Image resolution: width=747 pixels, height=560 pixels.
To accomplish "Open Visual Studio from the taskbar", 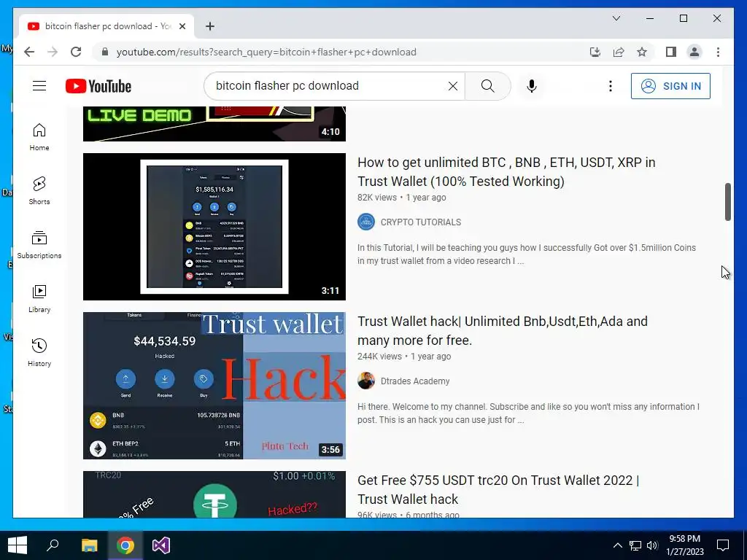I will pos(161,545).
